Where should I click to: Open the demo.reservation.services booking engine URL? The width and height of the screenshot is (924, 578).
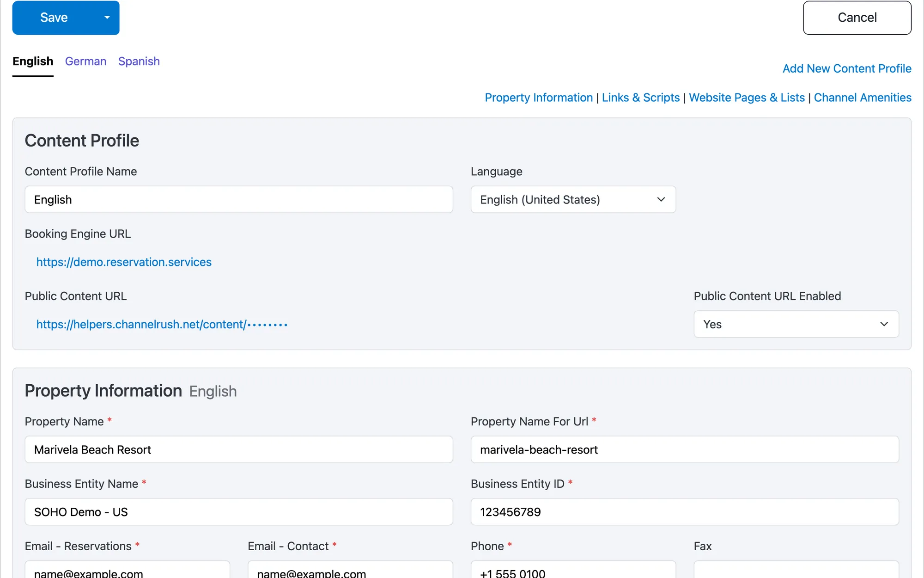coord(124,262)
